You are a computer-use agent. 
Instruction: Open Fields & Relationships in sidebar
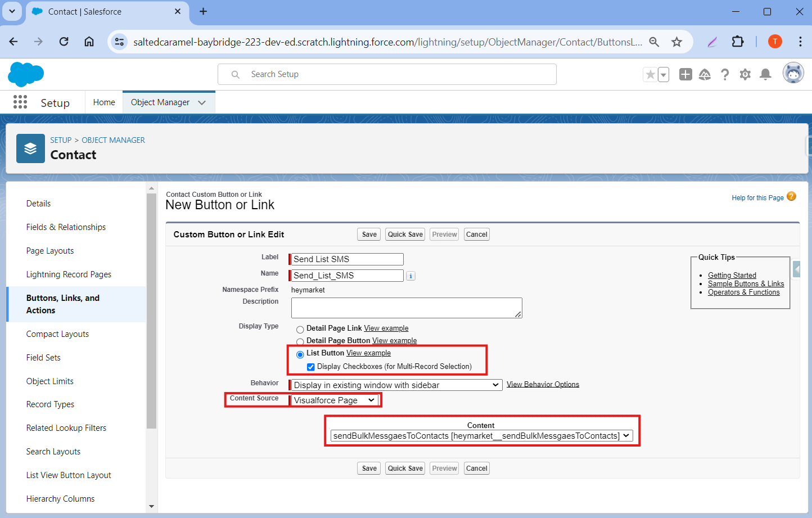click(x=66, y=227)
